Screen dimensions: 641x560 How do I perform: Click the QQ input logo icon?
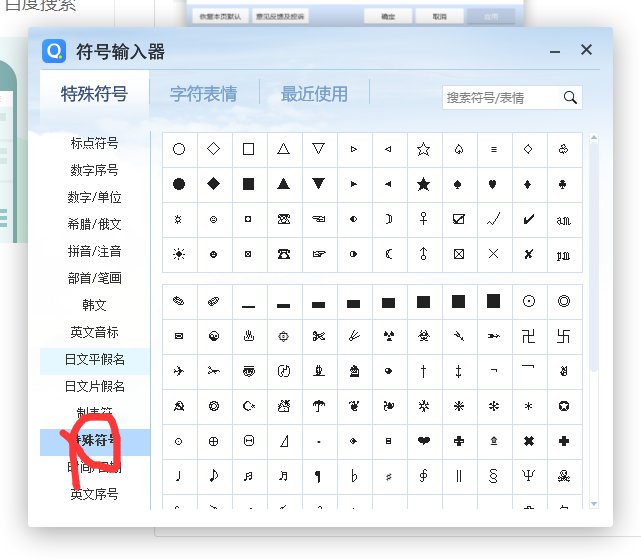click(54, 51)
